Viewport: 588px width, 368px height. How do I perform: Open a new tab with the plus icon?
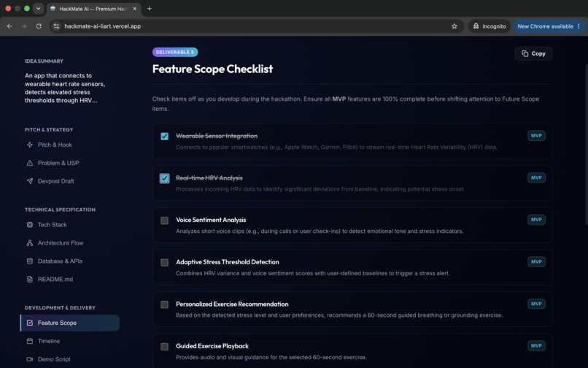(150, 9)
